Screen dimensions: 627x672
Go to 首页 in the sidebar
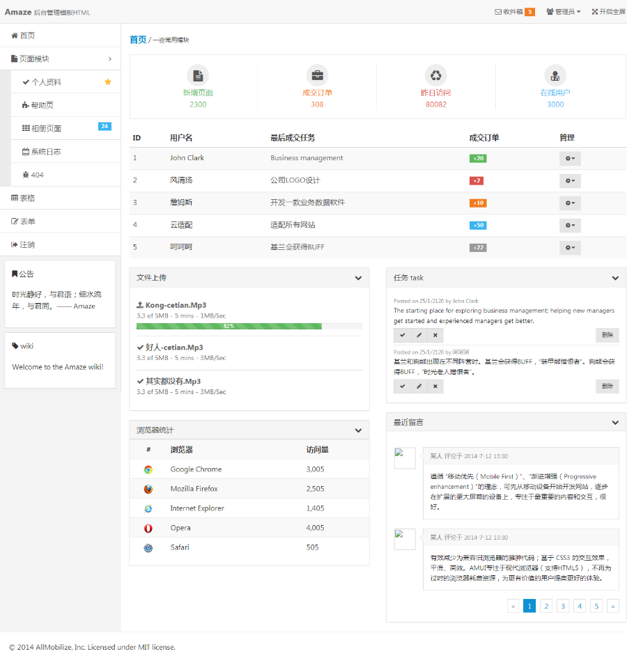(x=60, y=36)
